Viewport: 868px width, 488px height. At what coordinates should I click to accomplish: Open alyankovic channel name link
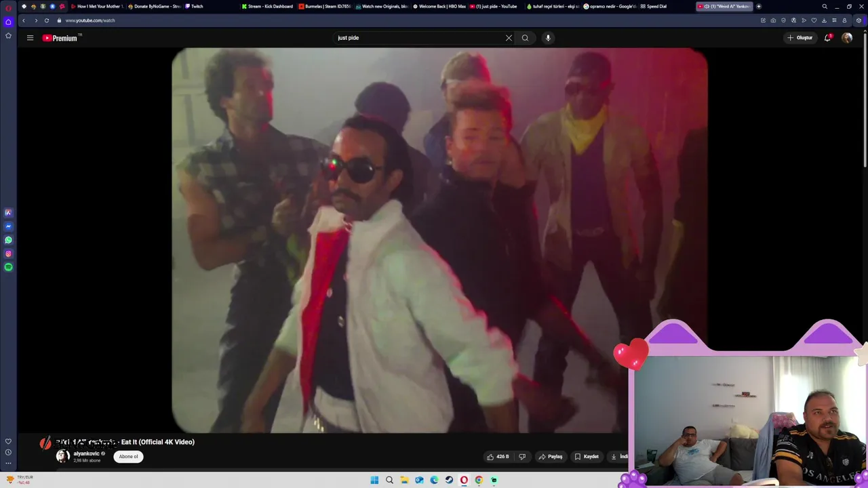(86, 453)
